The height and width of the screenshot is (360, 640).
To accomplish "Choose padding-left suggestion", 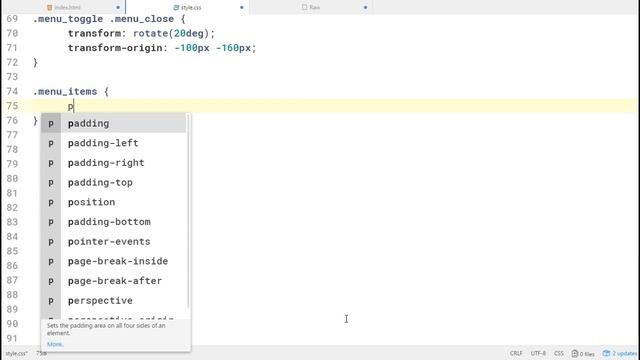I will coord(113,143).
